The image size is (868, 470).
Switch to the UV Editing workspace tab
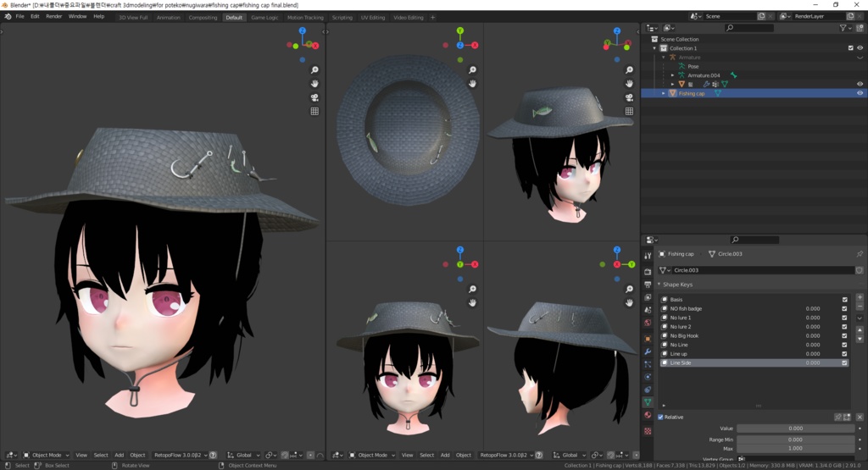click(372, 17)
